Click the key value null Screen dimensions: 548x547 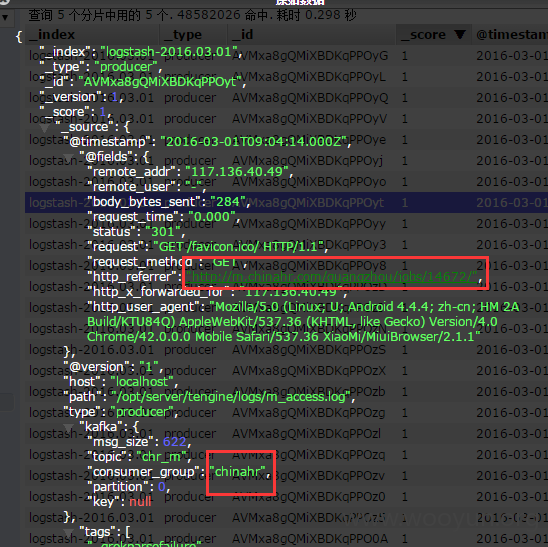click(140, 502)
